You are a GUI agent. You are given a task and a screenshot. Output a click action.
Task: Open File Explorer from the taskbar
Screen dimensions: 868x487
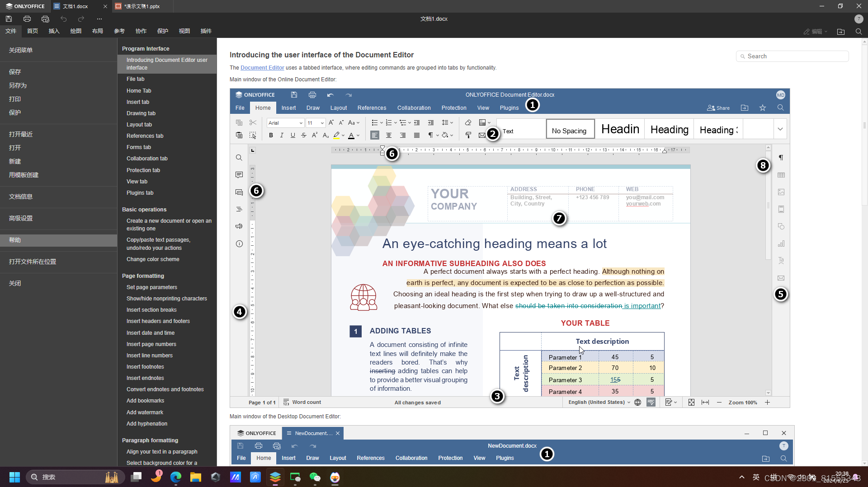tap(196, 477)
